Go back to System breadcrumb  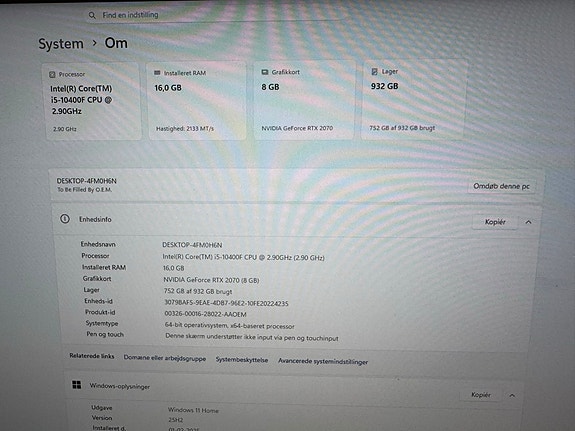61,44
